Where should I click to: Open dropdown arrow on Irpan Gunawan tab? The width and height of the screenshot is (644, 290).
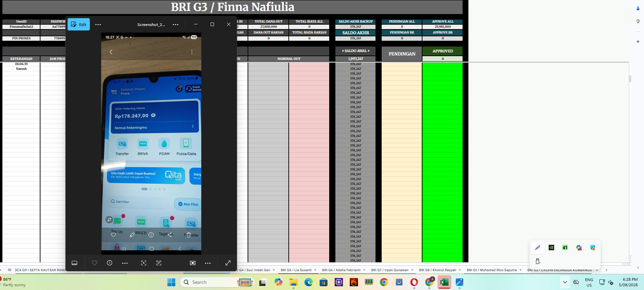point(412,270)
